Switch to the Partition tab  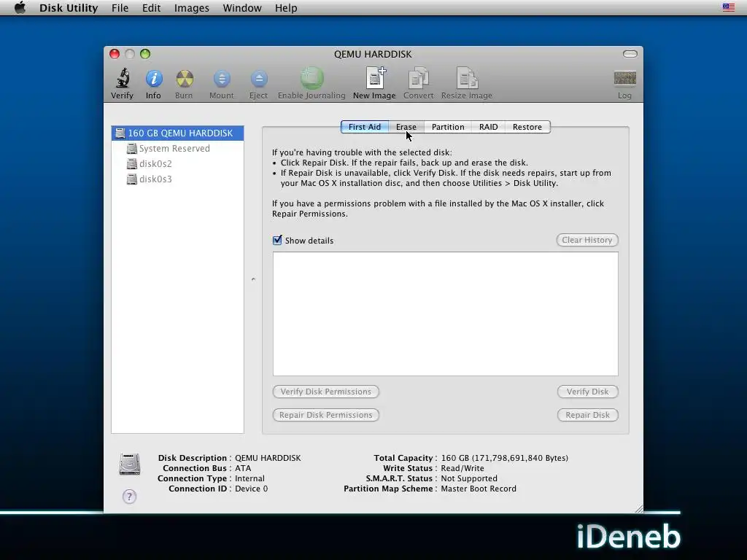tap(448, 127)
